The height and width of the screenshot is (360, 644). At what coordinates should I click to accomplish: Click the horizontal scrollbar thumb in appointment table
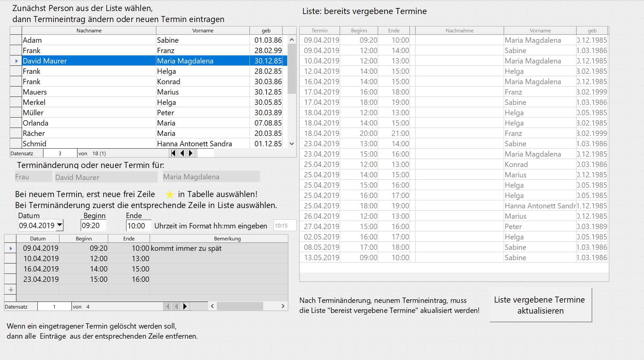click(240, 306)
